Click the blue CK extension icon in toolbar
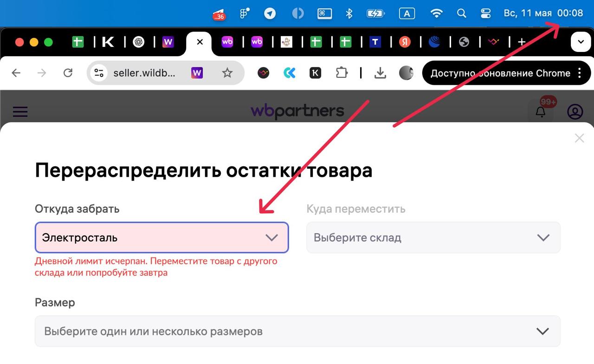Screen dimensions: 594x364 click(x=290, y=73)
